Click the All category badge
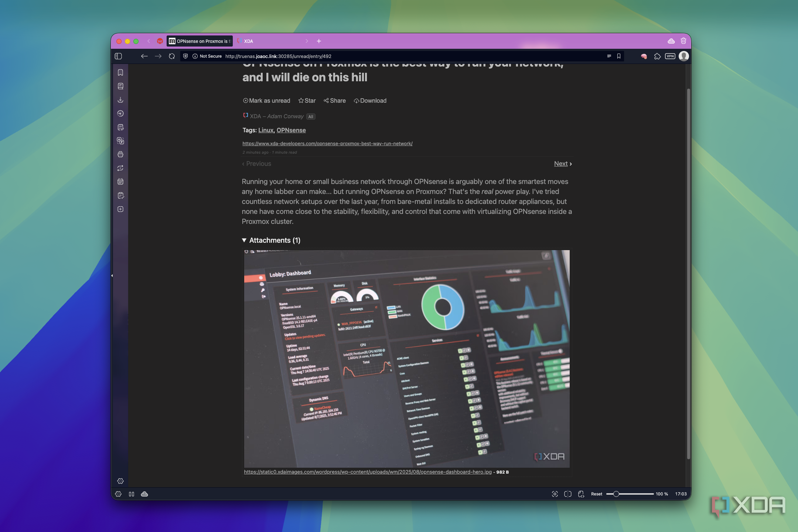The width and height of the screenshot is (798, 532). click(x=311, y=117)
